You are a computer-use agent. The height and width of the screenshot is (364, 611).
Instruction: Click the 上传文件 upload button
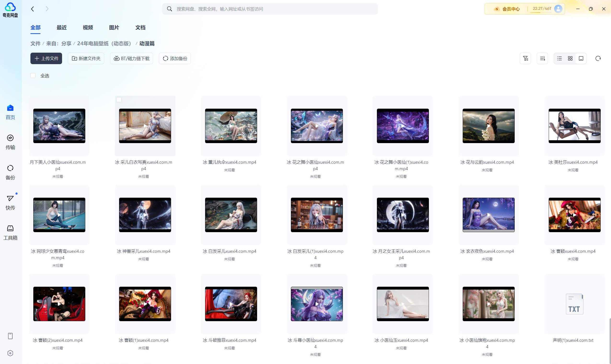pos(46,58)
